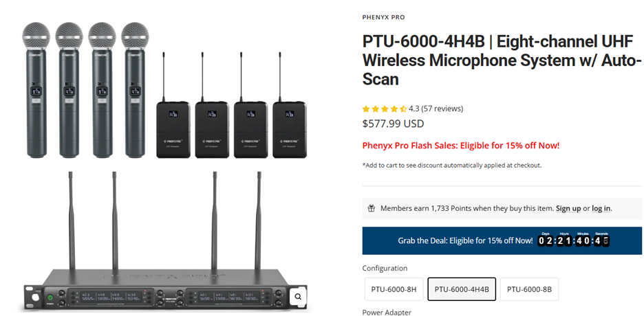This screenshot has height=316, width=644.
Task: Click the product title heading
Action: point(502,60)
